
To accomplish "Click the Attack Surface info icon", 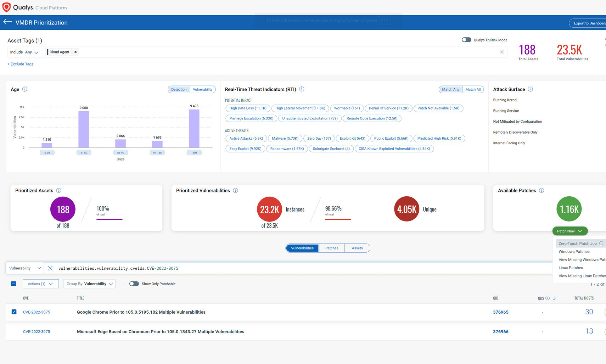I will tap(530, 89).
